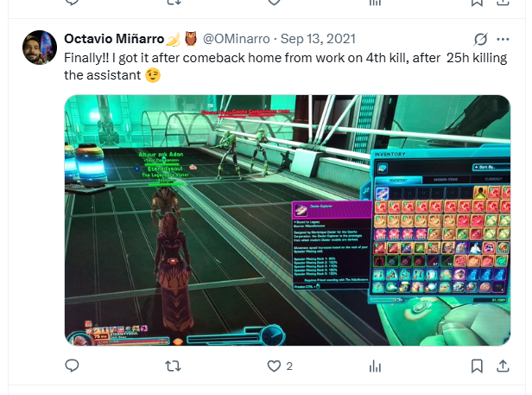Click the Dealer Explorer item tooltip icon
This screenshot has height=395, width=532.
(301, 209)
